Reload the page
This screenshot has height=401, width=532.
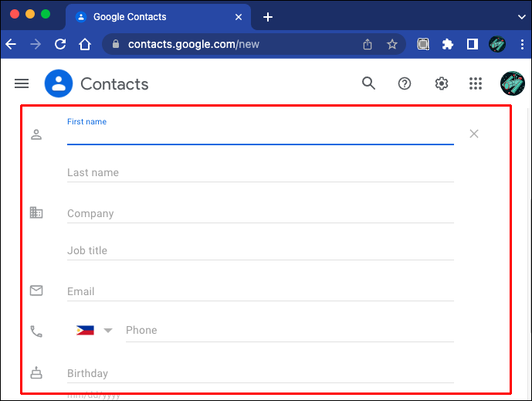coord(60,44)
